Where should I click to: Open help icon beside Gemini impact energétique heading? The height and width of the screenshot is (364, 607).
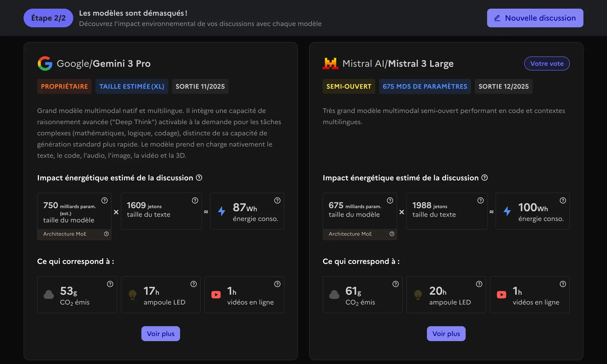click(199, 178)
